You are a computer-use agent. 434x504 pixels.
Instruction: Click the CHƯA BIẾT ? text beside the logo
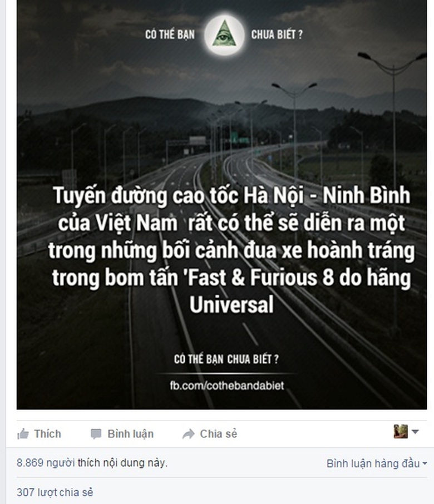pos(277,34)
